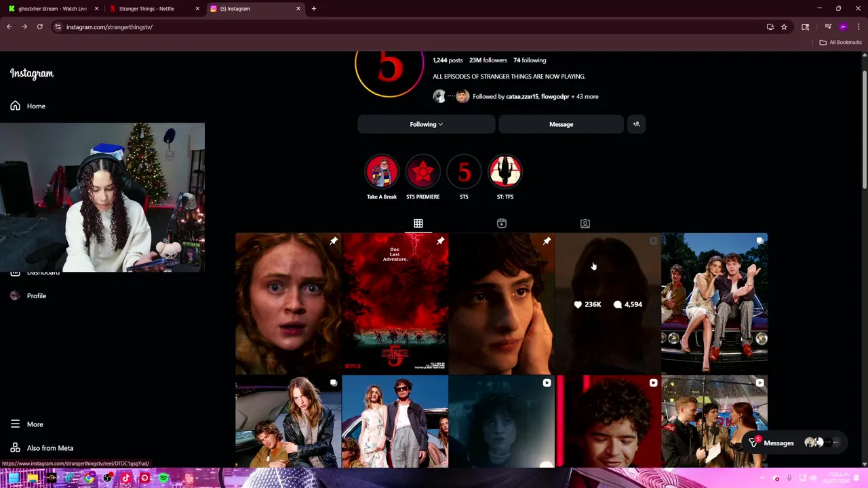Image resolution: width=868 pixels, height=488 pixels.
Task: Open the Chrome three-dot menu
Action: coord(859,27)
